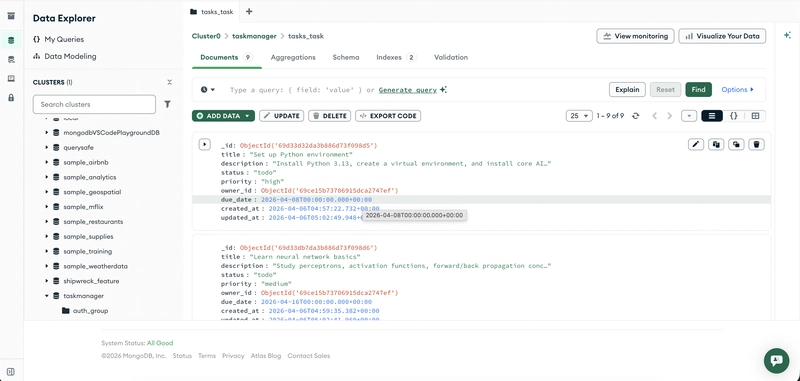800x381 pixels.
Task: Open the lock security icon in left rail
Action: (x=11, y=97)
